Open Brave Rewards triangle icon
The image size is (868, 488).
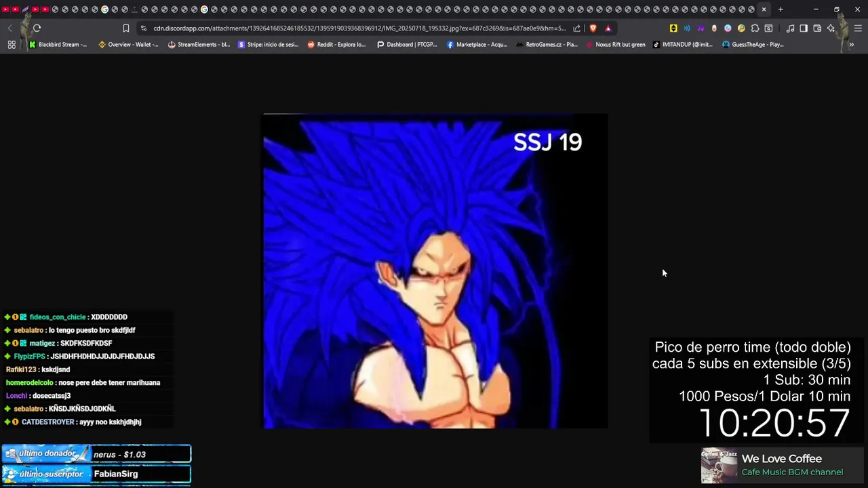pos(608,28)
